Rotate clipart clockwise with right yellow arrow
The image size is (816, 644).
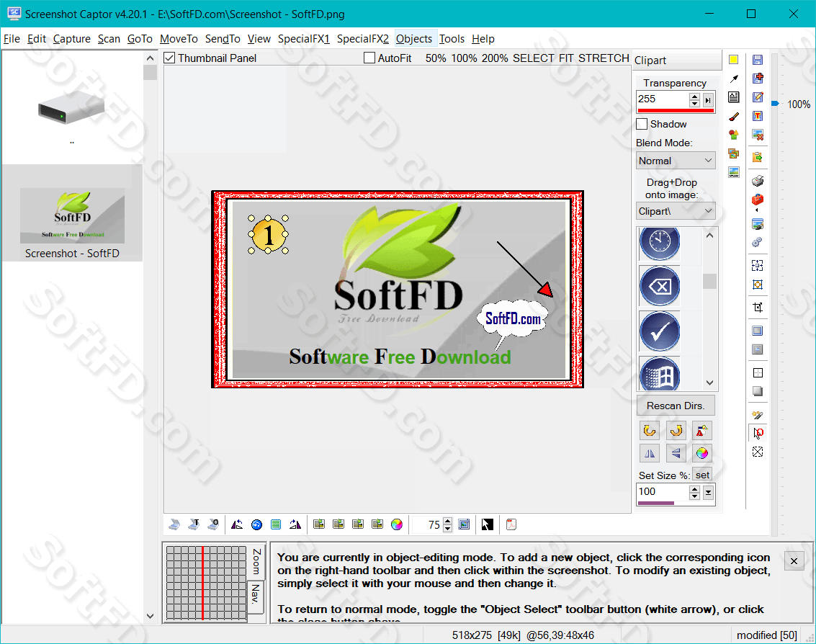(x=676, y=431)
